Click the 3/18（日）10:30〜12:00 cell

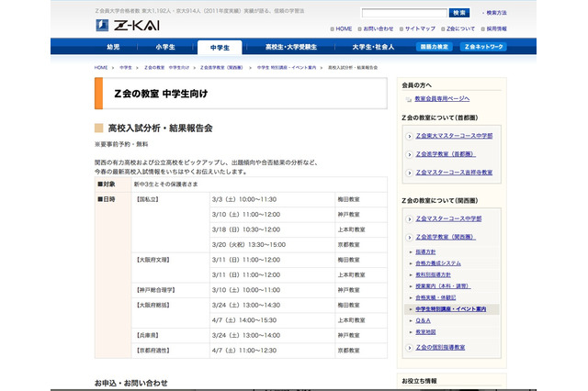pos(272,229)
